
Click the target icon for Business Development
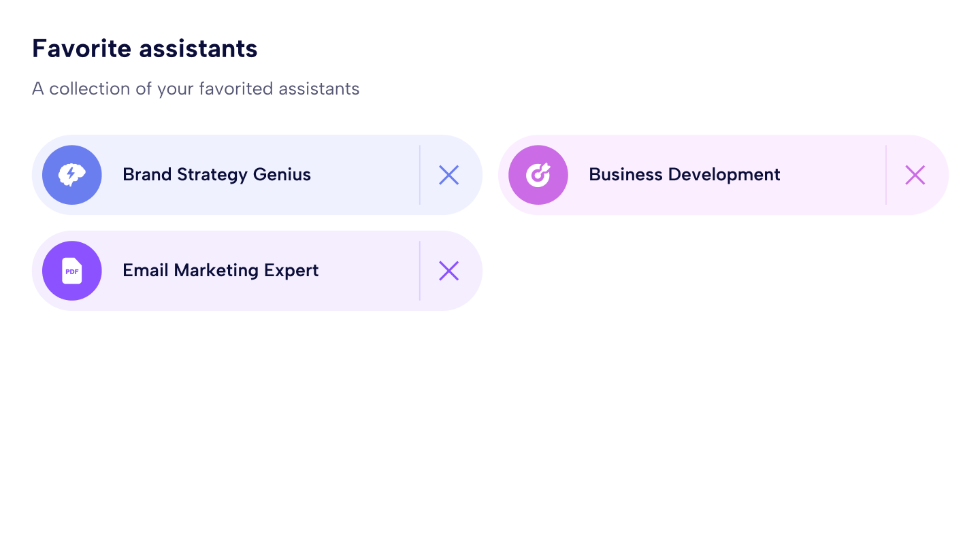[x=538, y=175]
